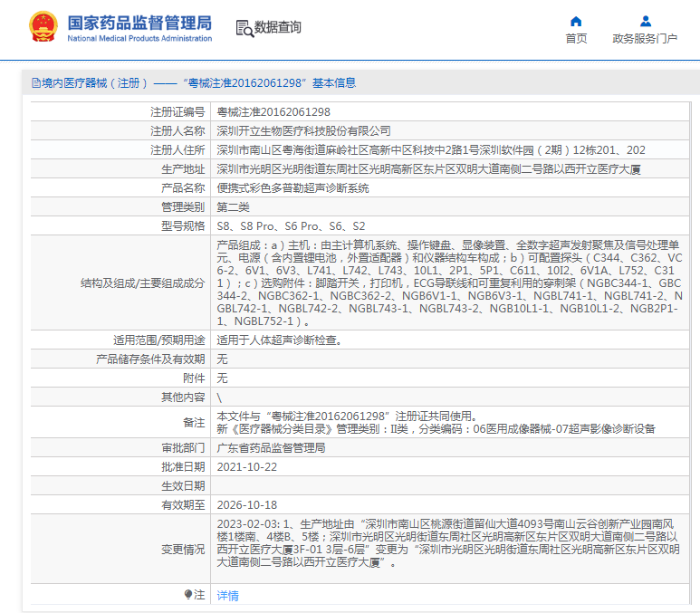Screen dimensions: 700x613
Task: Click the empty 生效日期 value cell
Action: tap(449, 485)
